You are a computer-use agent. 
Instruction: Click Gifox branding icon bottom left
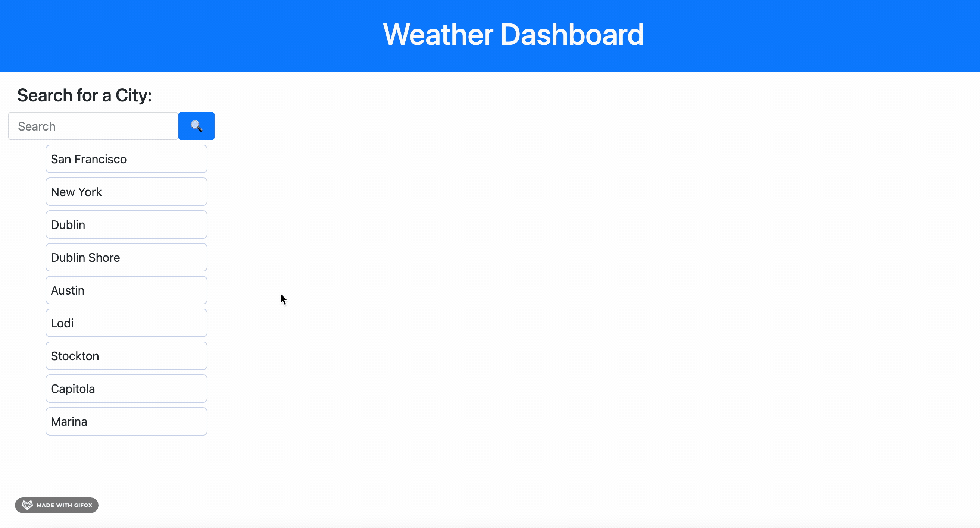pyautogui.click(x=26, y=505)
